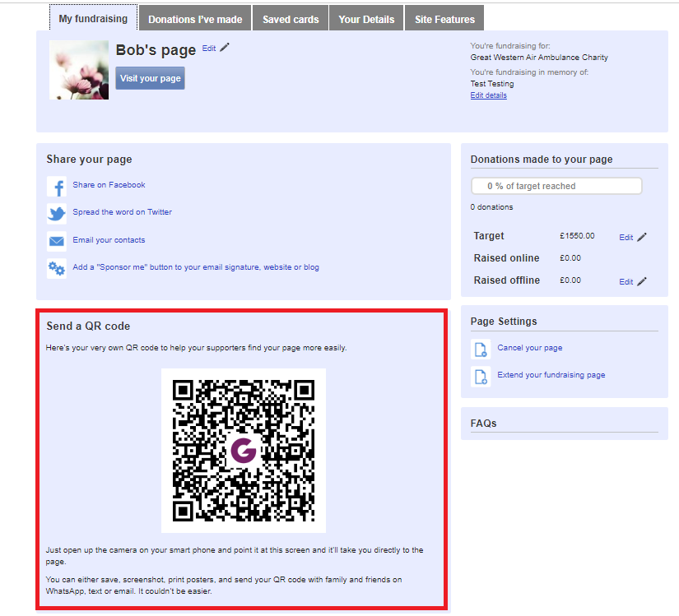Click the "Bob's page" title text
The width and height of the screenshot is (679, 616).
156,50
